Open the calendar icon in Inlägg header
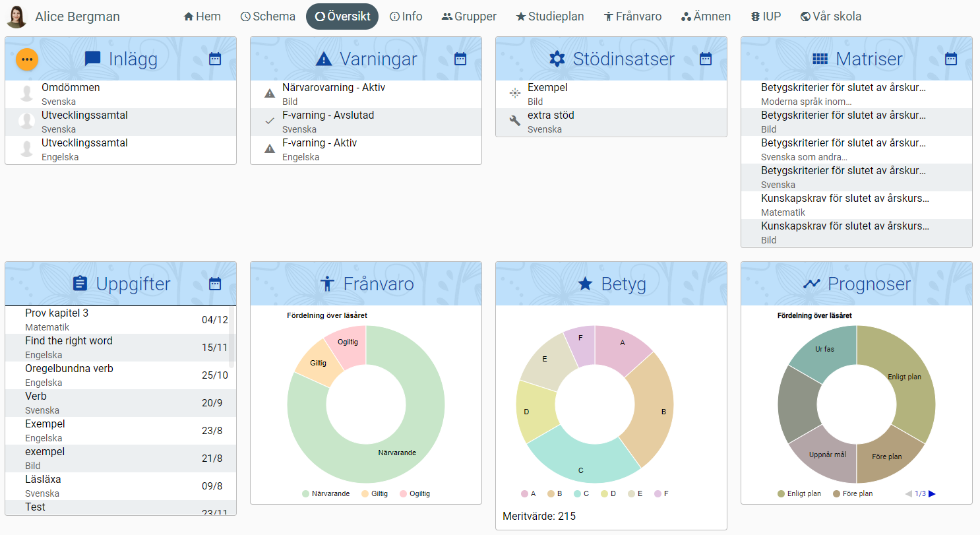The height and width of the screenshot is (535, 980). click(x=215, y=59)
